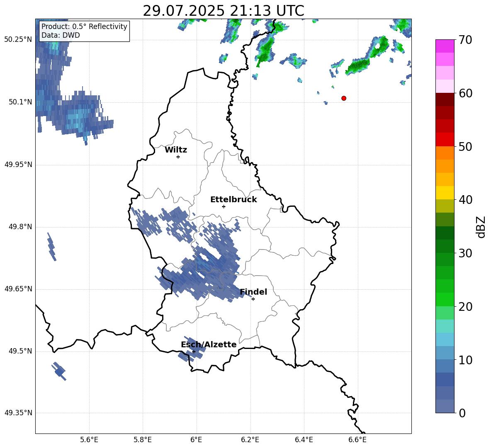Screen dimensions: 491x448
Task: Click the Findel city label
Action: [253, 292]
